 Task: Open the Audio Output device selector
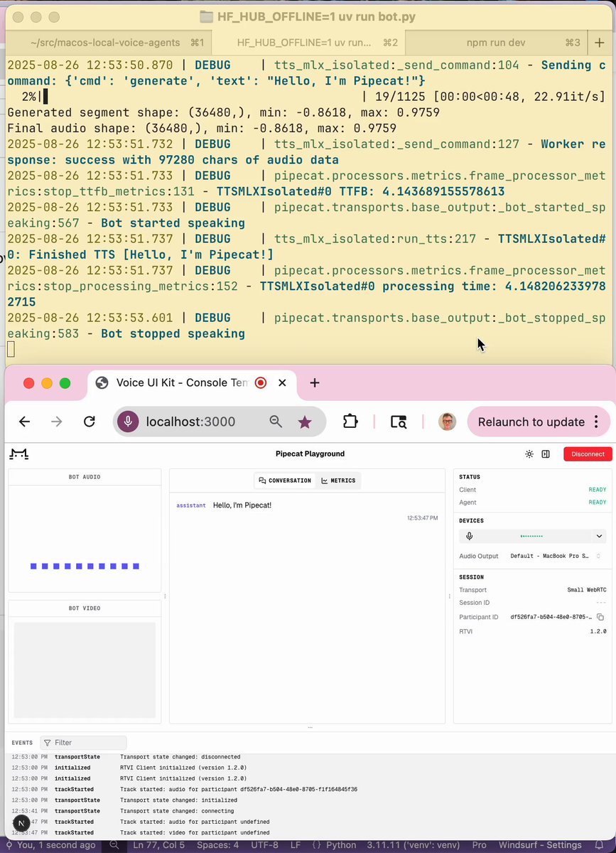(x=556, y=556)
